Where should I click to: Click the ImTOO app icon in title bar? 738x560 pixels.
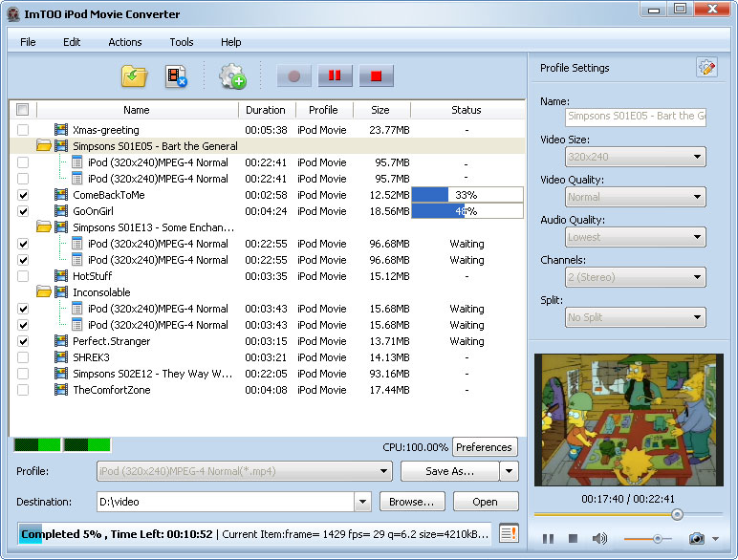tap(13, 14)
